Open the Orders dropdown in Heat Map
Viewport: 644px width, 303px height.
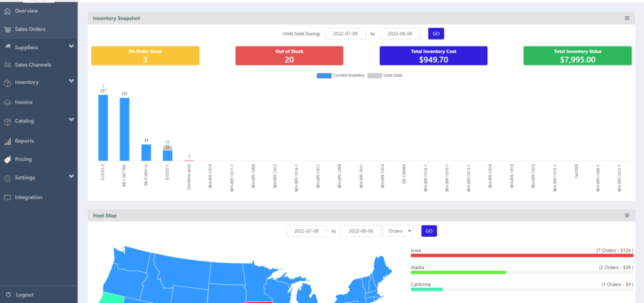pyautogui.click(x=397, y=231)
